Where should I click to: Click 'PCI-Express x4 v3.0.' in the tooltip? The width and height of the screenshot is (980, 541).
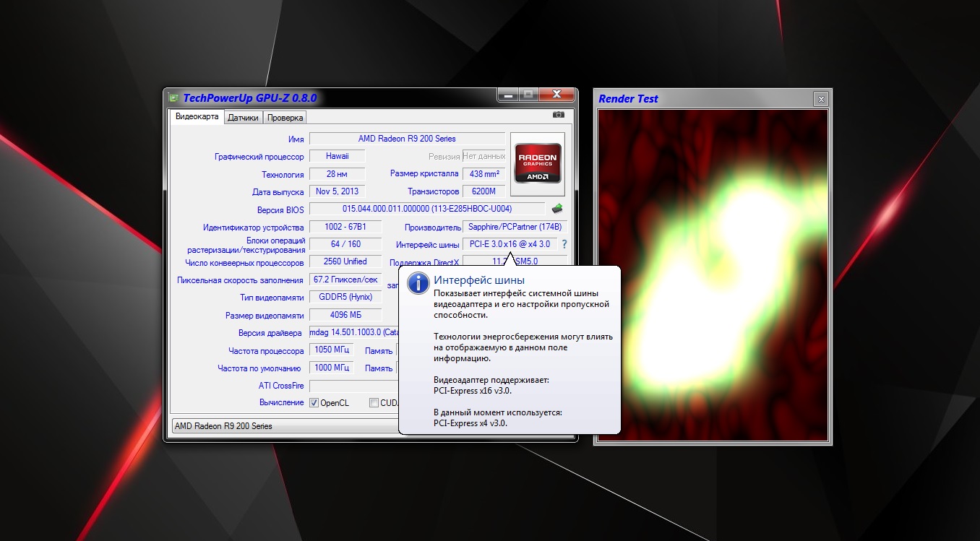[x=470, y=423]
